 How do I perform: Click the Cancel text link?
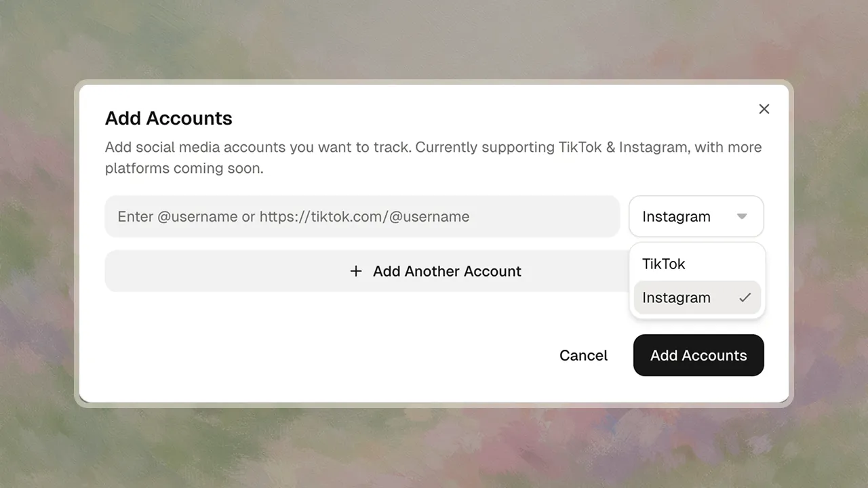583,355
